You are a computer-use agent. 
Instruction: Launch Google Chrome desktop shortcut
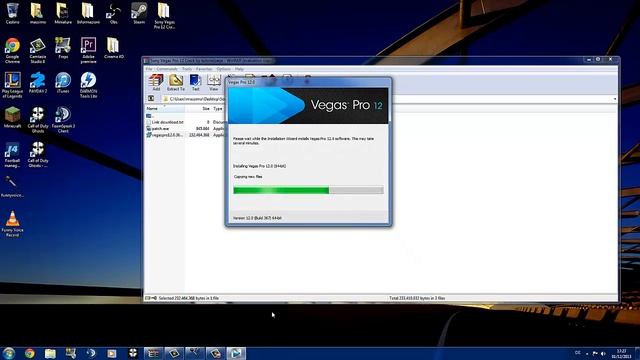(12, 50)
